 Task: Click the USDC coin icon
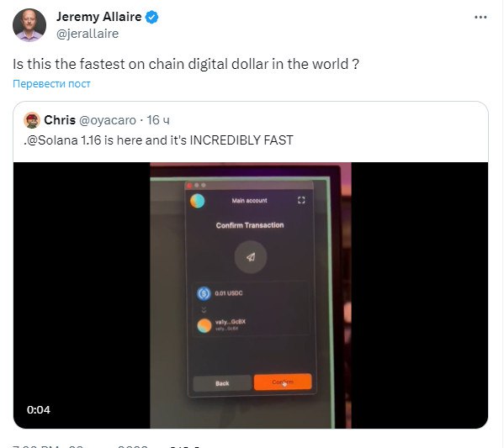click(204, 293)
